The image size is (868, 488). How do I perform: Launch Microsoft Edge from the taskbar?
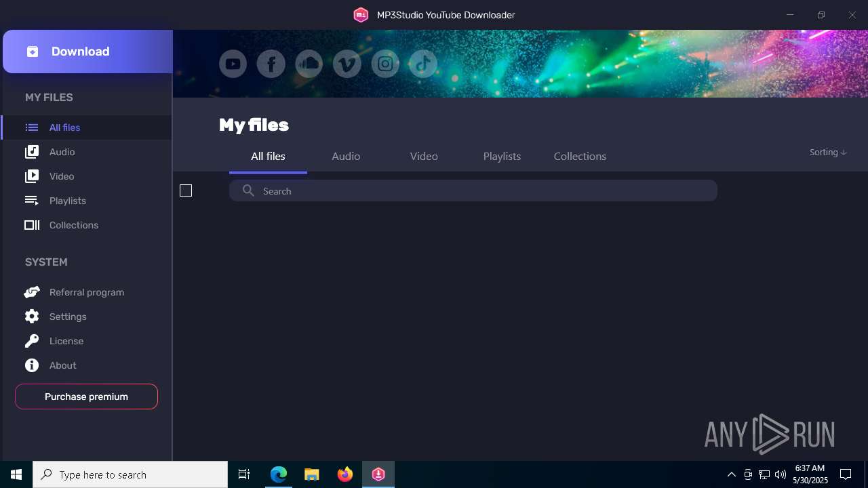[x=279, y=474]
